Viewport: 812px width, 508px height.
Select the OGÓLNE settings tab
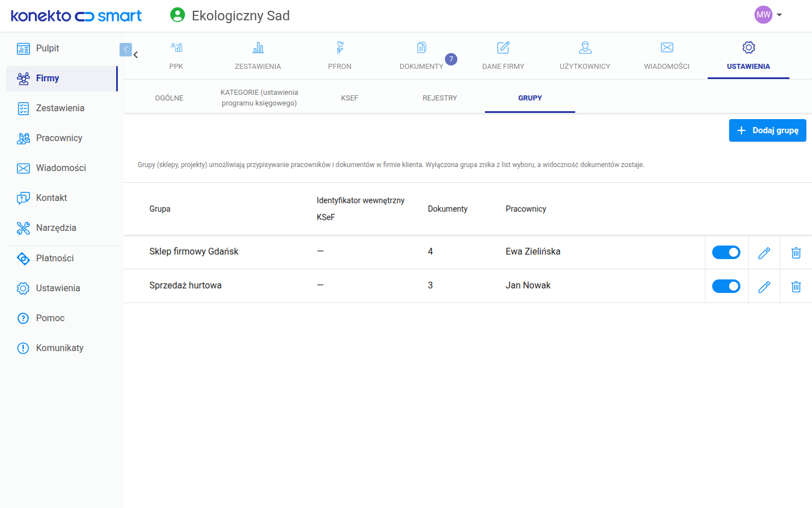coord(169,98)
